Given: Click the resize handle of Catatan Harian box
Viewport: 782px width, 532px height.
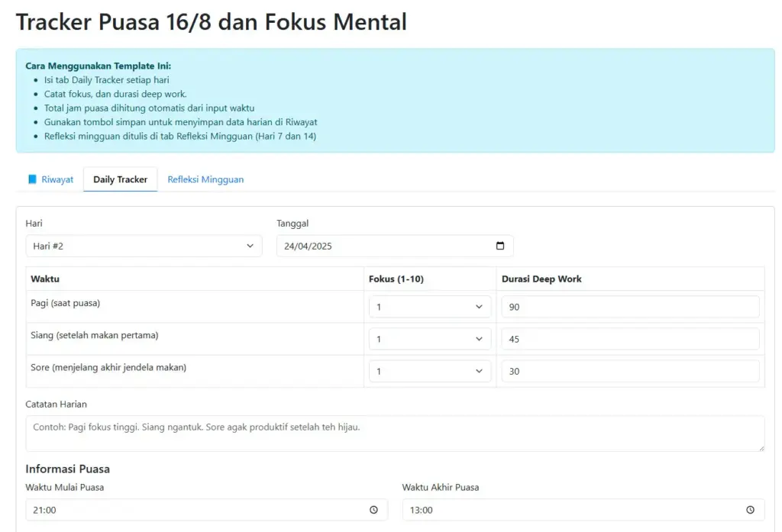Looking at the screenshot, I should click(761, 448).
